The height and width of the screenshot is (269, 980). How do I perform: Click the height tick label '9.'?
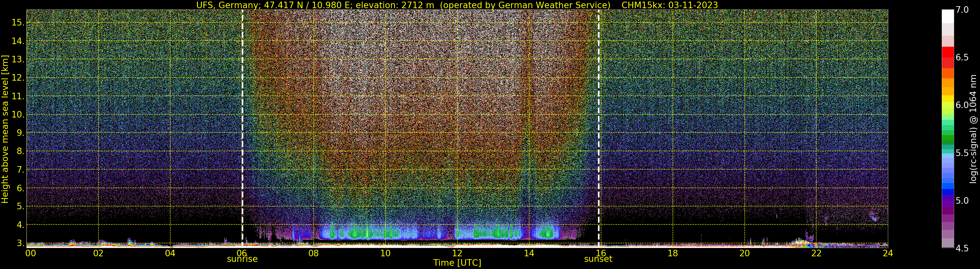[x=21, y=133]
